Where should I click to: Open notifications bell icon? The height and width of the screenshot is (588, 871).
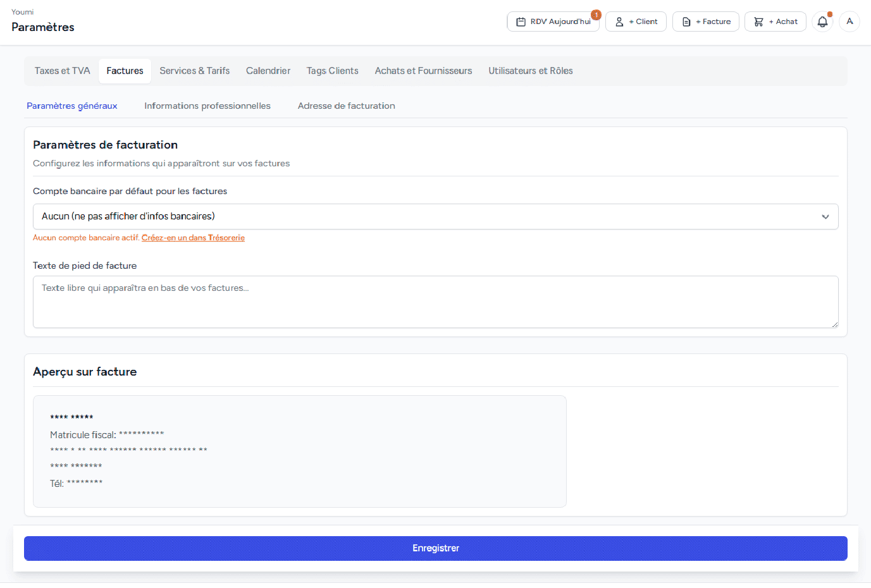(822, 21)
